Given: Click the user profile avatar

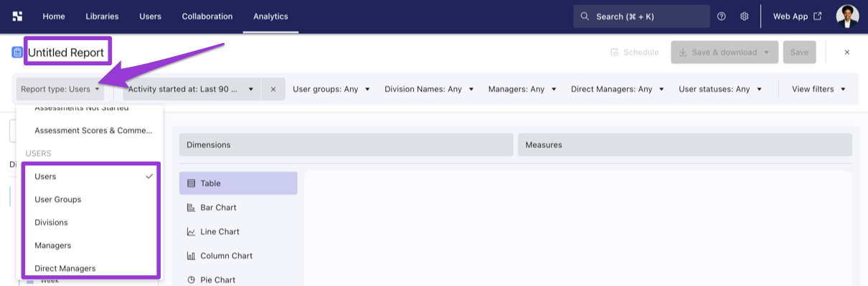Looking at the screenshot, I should (847, 17).
